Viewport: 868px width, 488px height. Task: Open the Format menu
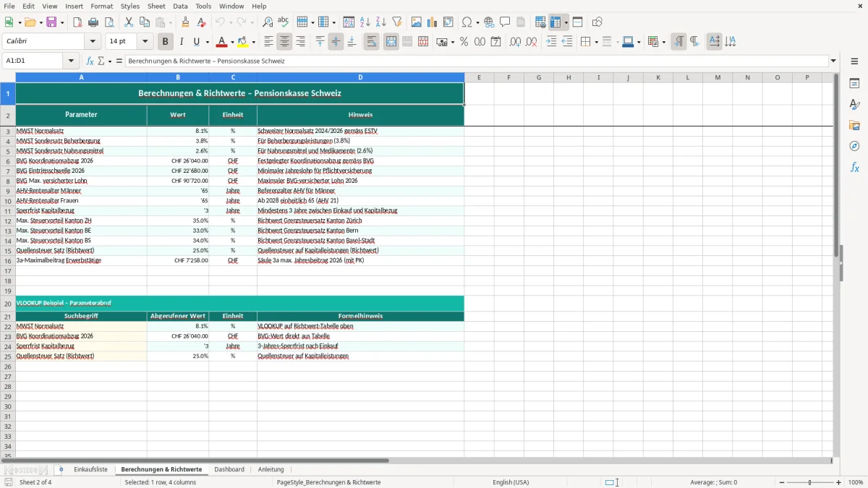pyautogui.click(x=101, y=6)
